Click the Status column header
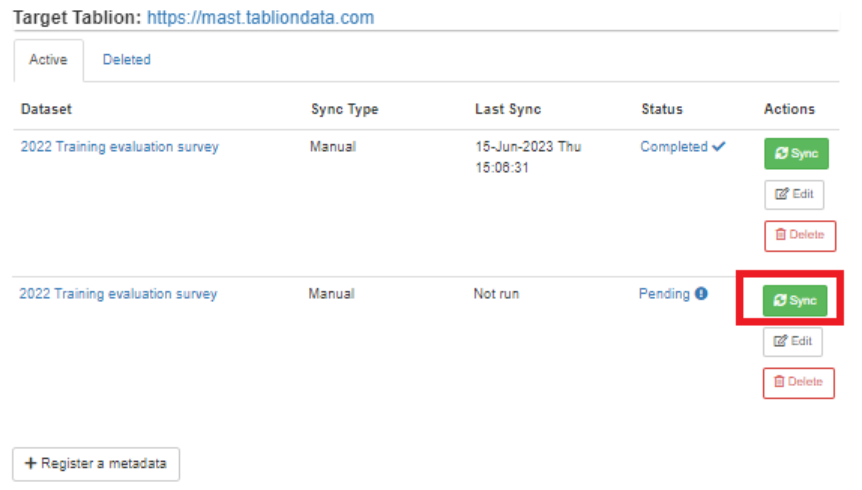The width and height of the screenshot is (862, 490). 661,109
